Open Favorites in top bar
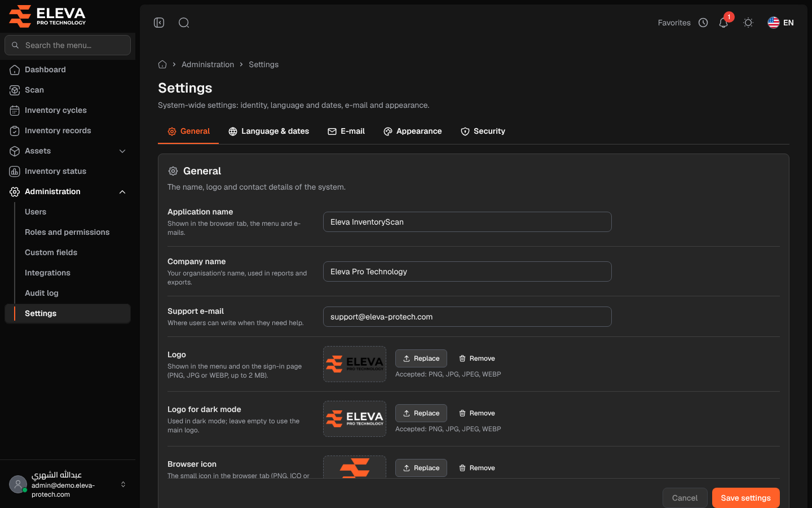 click(674, 23)
